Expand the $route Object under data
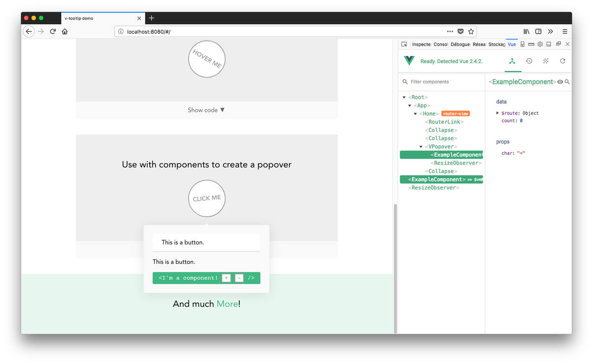The height and width of the screenshot is (364, 593). (x=498, y=113)
